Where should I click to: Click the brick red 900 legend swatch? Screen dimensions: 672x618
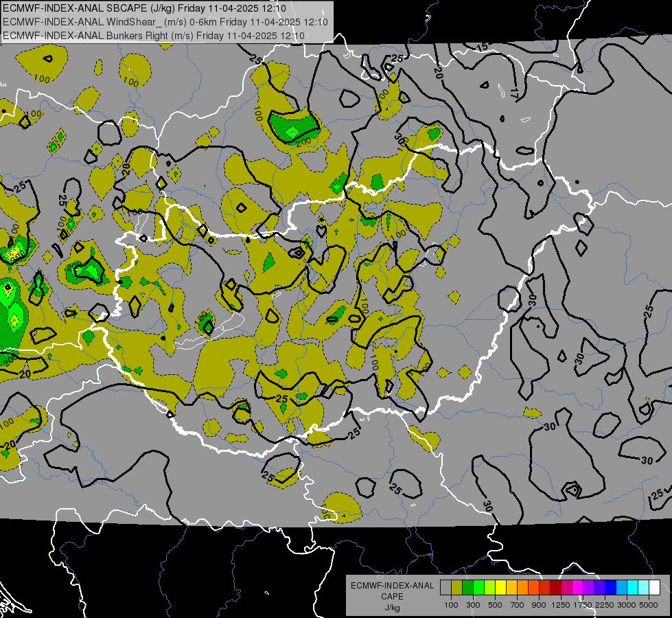point(545,588)
